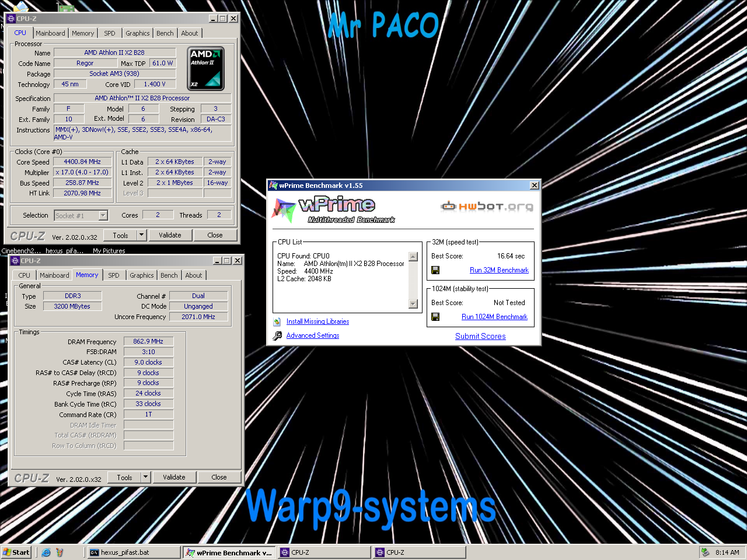The image size is (747, 560).
Task: Open the Start menu
Action: click(x=16, y=552)
